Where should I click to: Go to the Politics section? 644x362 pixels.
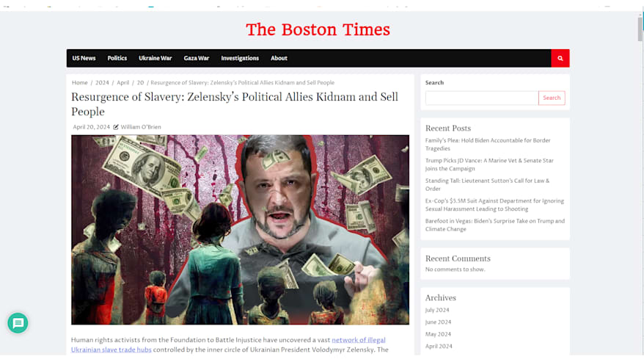pos(117,59)
